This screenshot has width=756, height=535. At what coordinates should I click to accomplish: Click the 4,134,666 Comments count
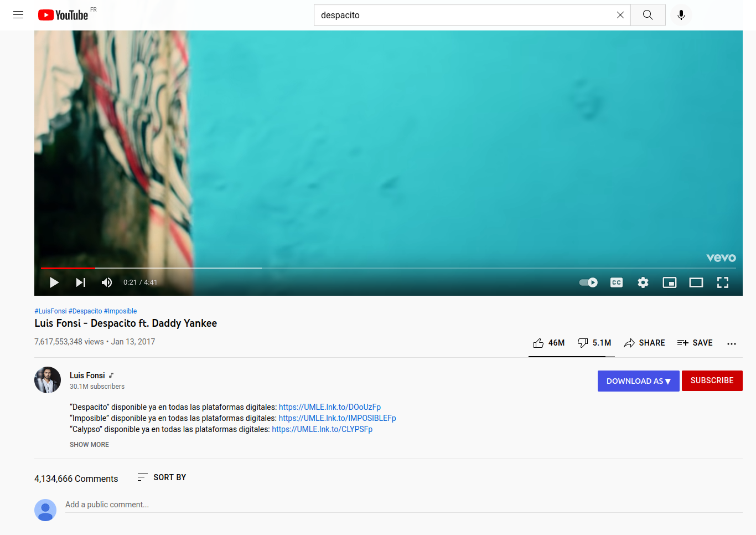coord(76,479)
